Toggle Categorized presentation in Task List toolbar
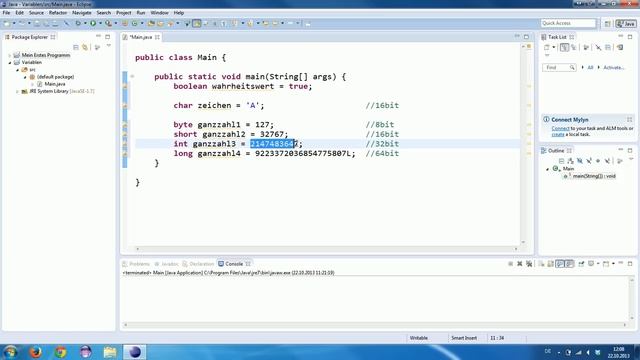This screenshot has height=360, width=640. pos(564,47)
